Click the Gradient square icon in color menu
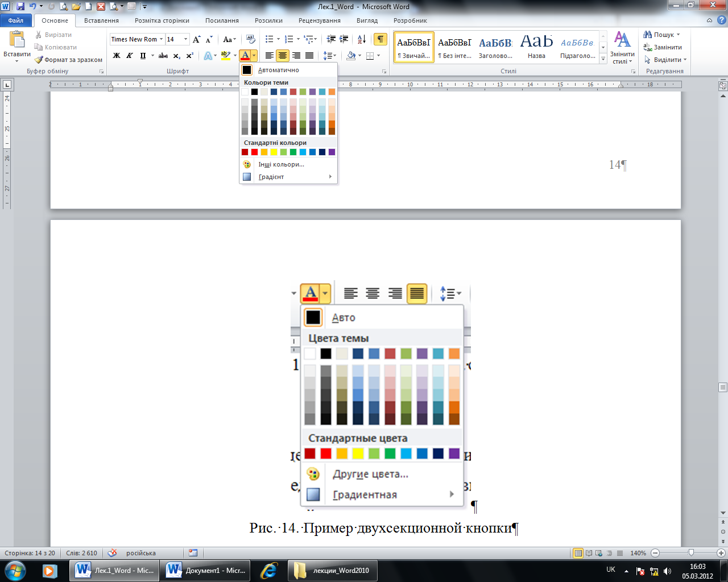The width and height of the screenshot is (728, 582). [x=247, y=177]
